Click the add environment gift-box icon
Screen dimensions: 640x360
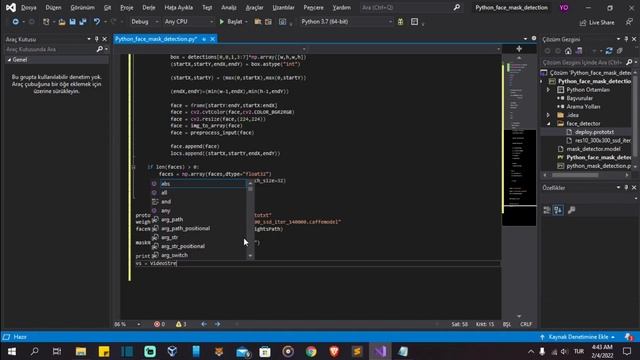(x=400, y=22)
